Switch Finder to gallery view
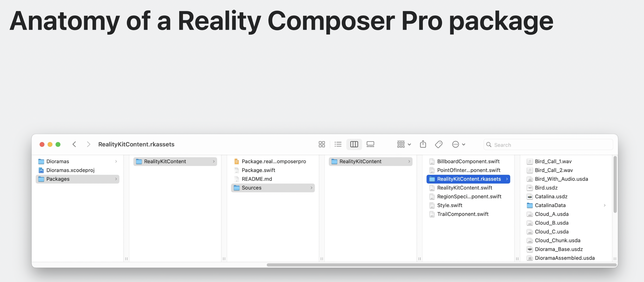This screenshot has width=644, height=282. click(370, 144)
